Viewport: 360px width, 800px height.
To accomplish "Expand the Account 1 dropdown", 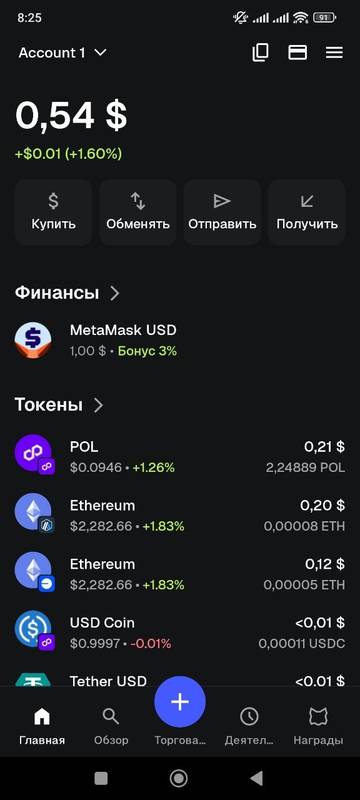I will coord(62,53).
